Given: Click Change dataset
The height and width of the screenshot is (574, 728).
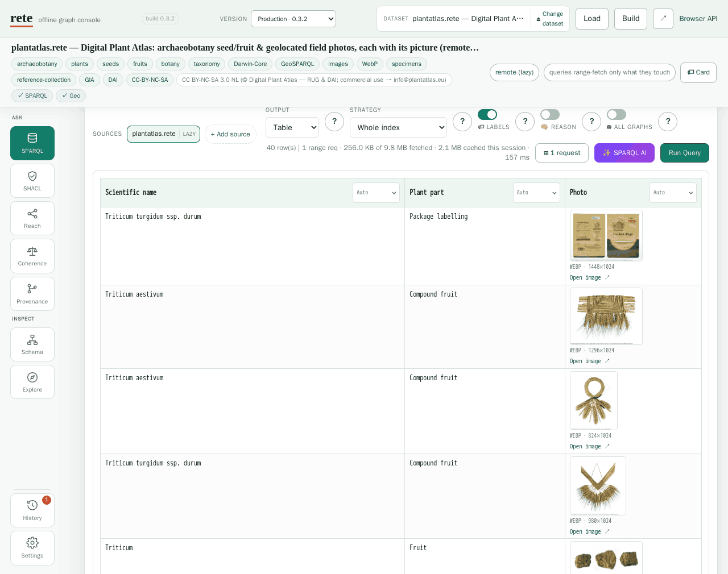Looking at the screenshot, I should click(x=550, y=19).
